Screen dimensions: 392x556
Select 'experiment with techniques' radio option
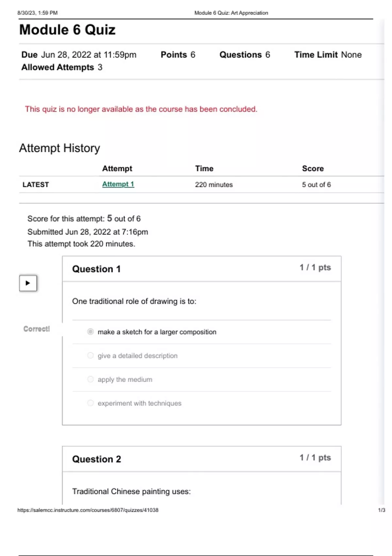click(90, 403)
